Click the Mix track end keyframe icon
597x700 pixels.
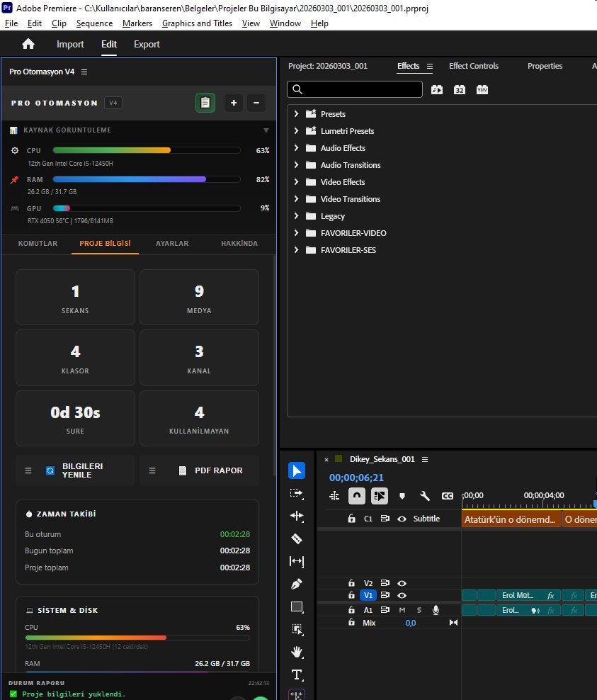[x=453, y=622]
